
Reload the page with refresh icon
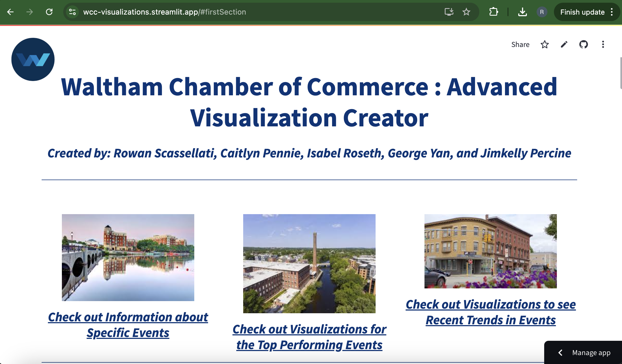[49, 12]
